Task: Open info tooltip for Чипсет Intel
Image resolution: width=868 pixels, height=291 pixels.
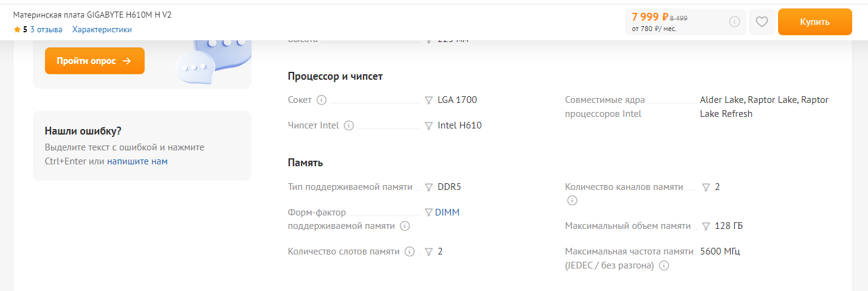Action: click(349, 125)
